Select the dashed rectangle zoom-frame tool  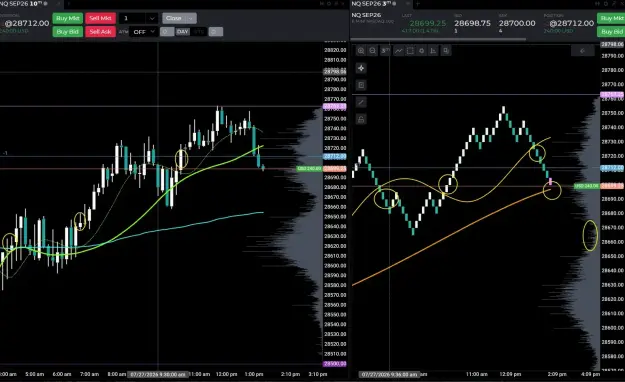[410, 51]
